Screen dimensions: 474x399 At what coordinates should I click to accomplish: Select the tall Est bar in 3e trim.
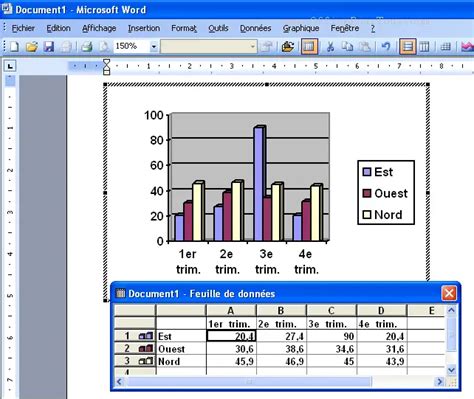coord(260,183)
